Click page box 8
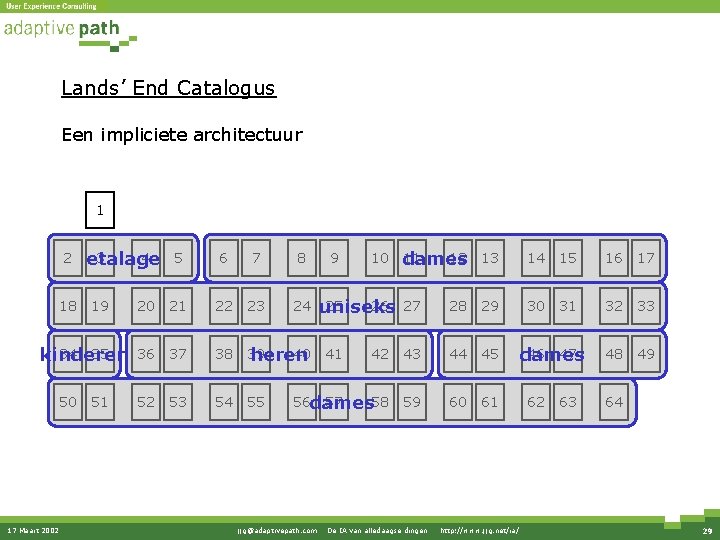 (x=302, y=258)
